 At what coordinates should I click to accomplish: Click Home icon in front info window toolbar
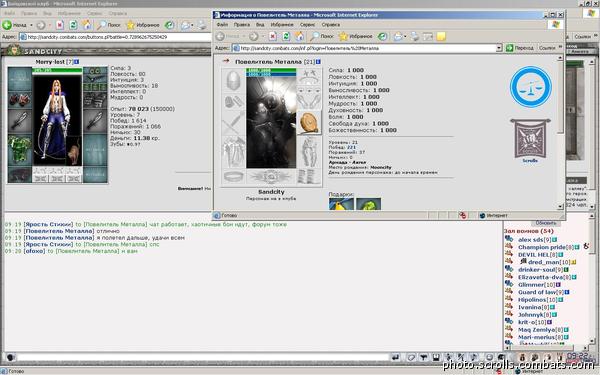300,36
